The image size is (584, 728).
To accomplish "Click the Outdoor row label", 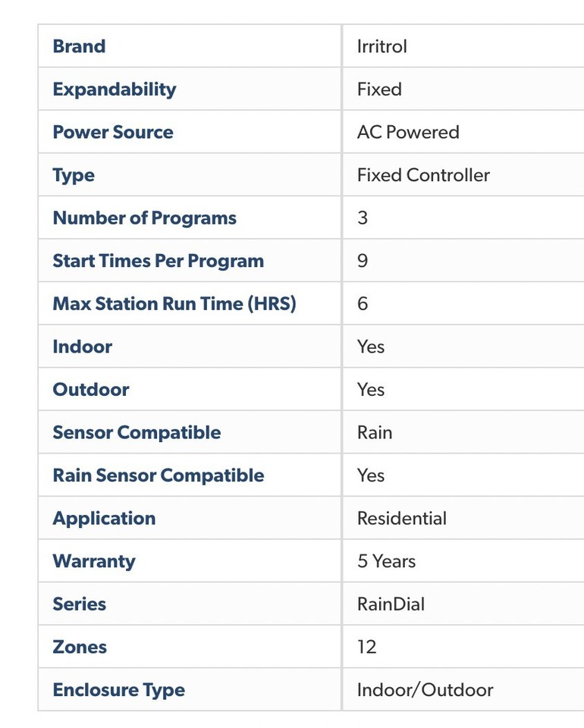I will 91,390.
